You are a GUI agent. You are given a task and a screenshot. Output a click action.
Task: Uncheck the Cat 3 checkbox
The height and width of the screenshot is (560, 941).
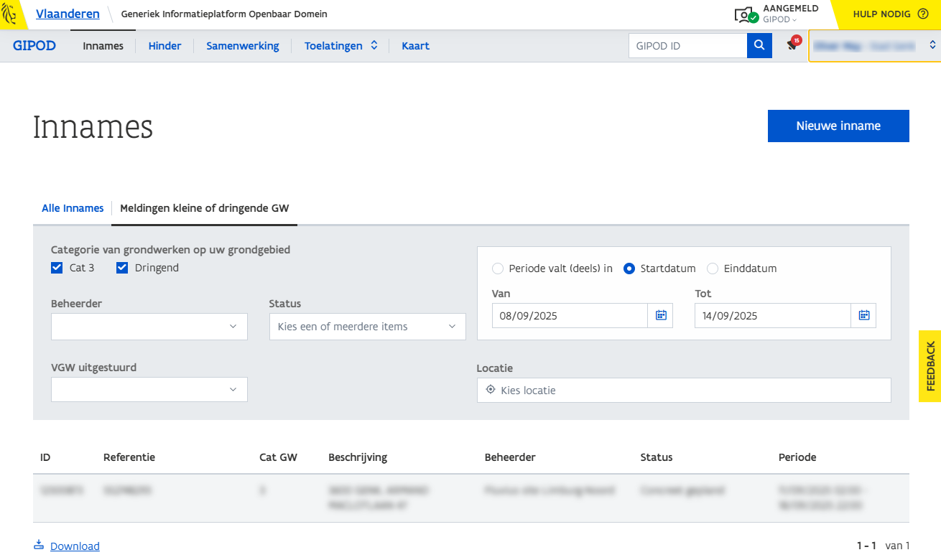point(57,268)
